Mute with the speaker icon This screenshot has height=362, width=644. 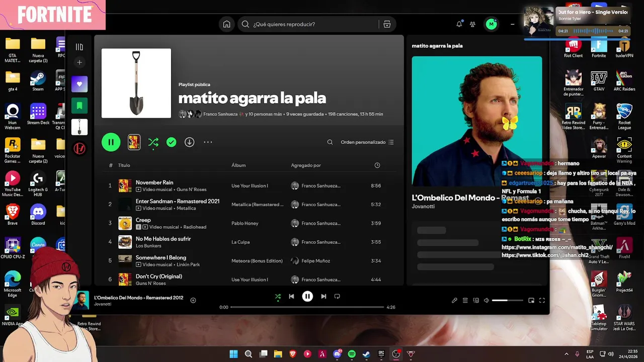(487, 300)
